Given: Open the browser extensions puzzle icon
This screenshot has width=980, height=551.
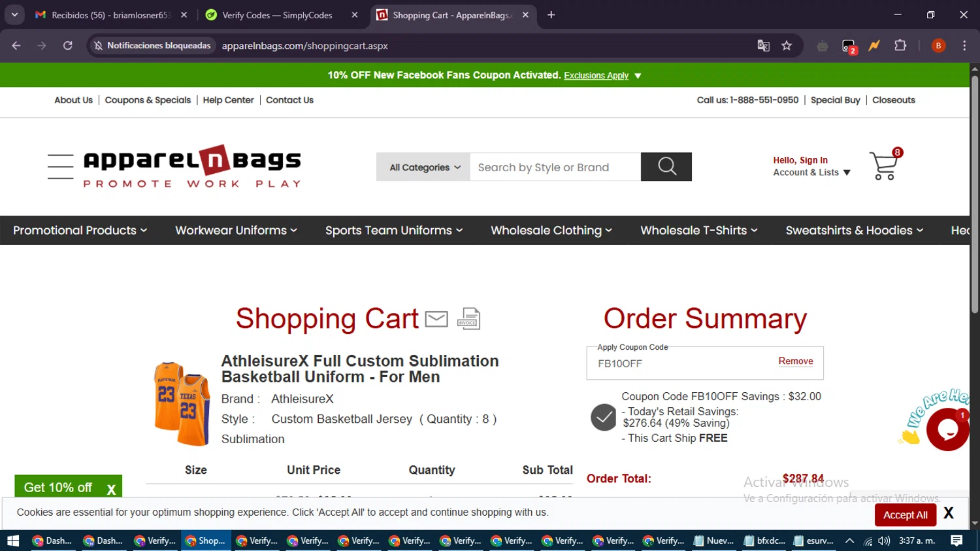Looking at the screenshot, I should [900, 46].
